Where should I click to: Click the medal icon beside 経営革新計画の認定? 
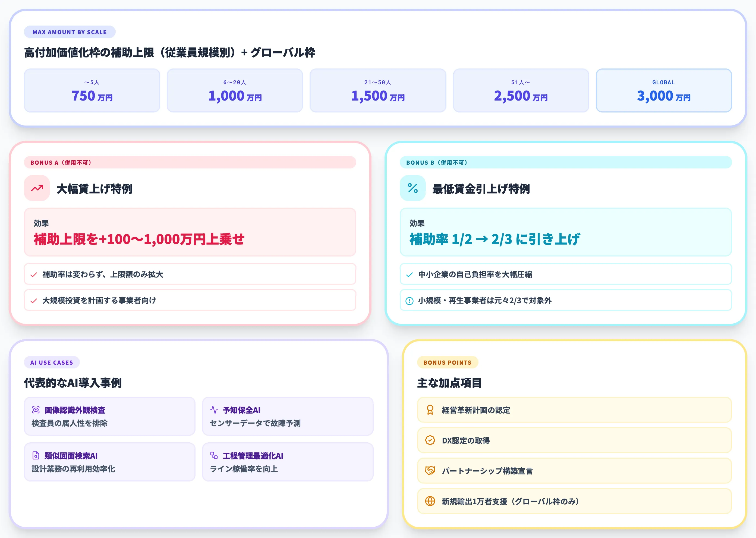[430, 410]
